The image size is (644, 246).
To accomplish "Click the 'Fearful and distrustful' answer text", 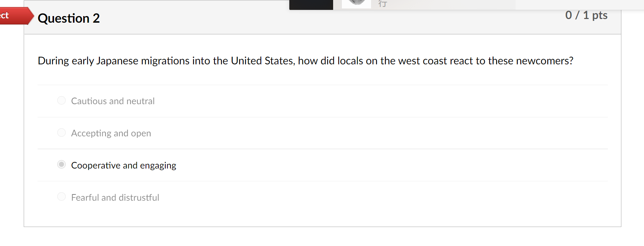I will pos(115,197).
